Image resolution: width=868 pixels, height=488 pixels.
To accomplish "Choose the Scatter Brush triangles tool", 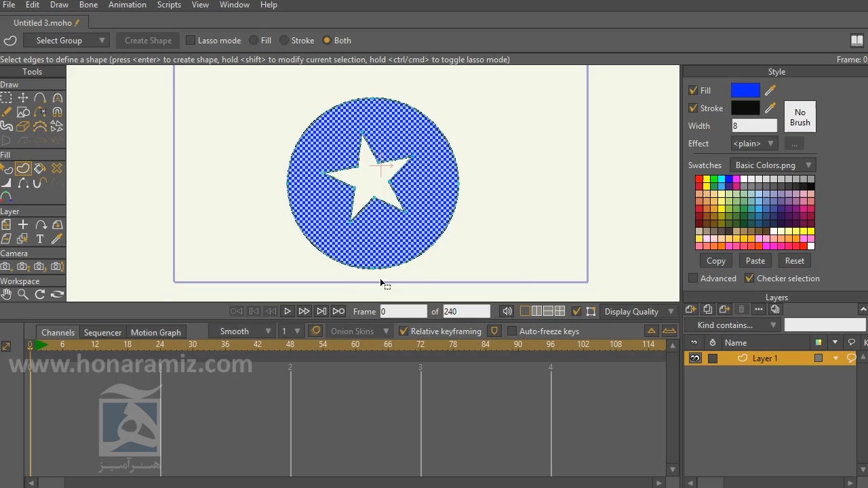I will point(57,126).
